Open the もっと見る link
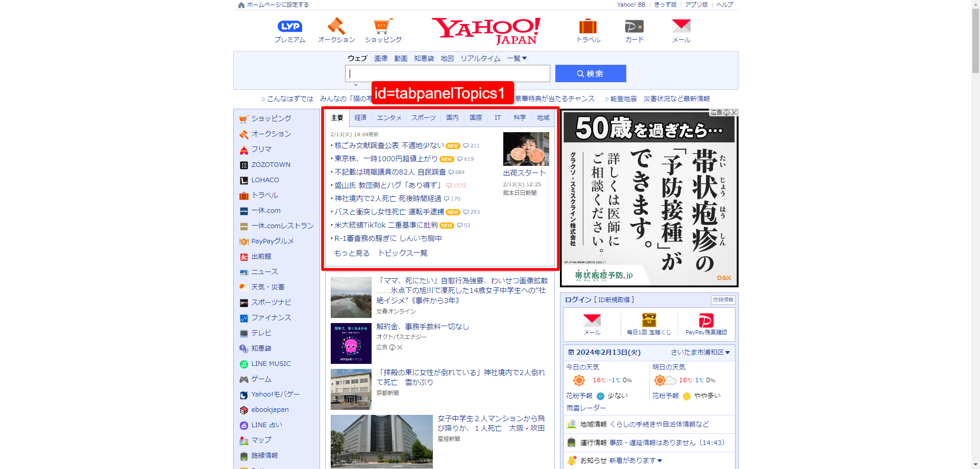 (352, 253)
